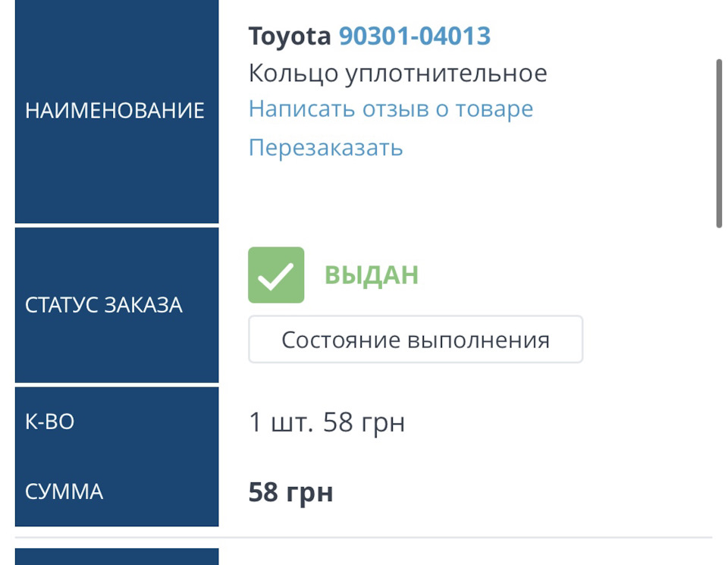Open «Написать отзыв о товаре» review form
This screenshot has height=565, width=728.
pos(391,108)
